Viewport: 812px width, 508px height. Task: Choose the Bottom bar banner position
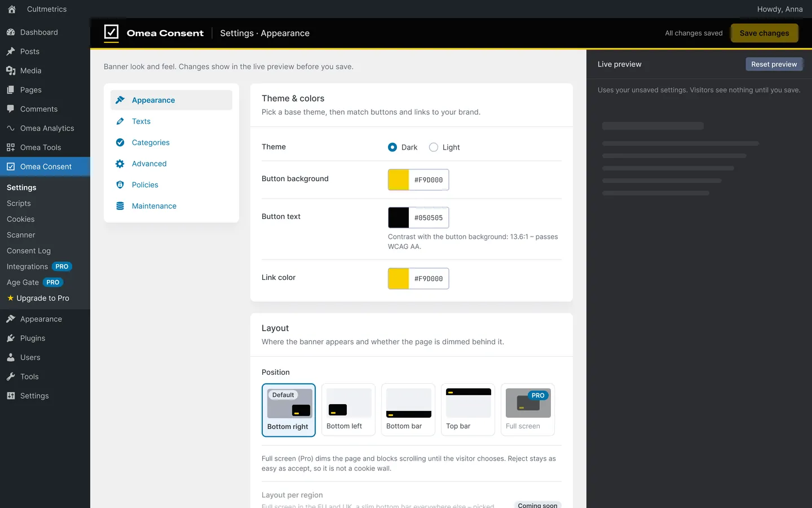pos(408,410)
